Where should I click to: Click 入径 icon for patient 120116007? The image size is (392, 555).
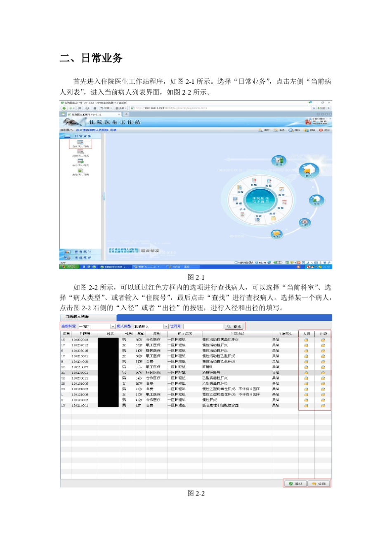point(306,367)
